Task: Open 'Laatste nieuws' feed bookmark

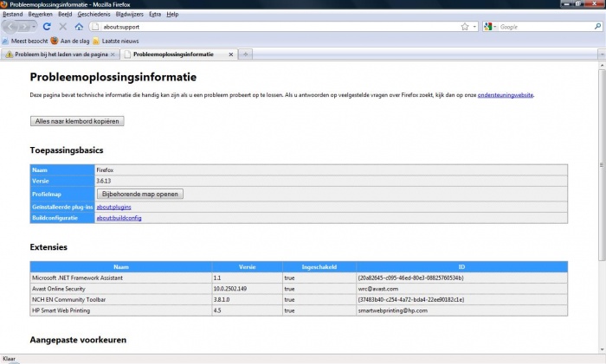Action: tap(115, 41)
